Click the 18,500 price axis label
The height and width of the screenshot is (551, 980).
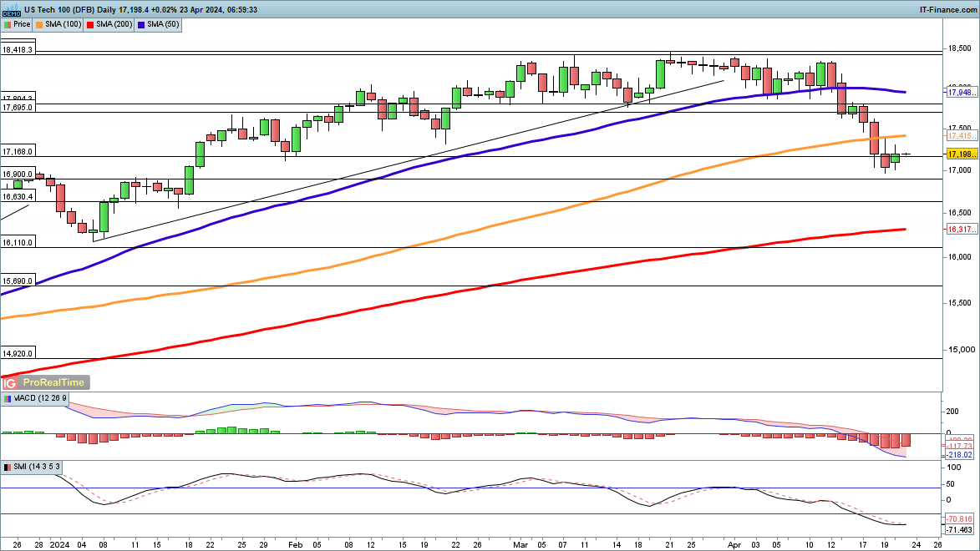[x=960, y=48]
